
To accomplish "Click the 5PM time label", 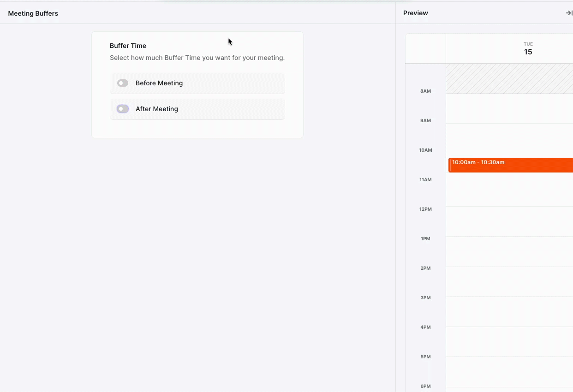I will click(425, 357).
